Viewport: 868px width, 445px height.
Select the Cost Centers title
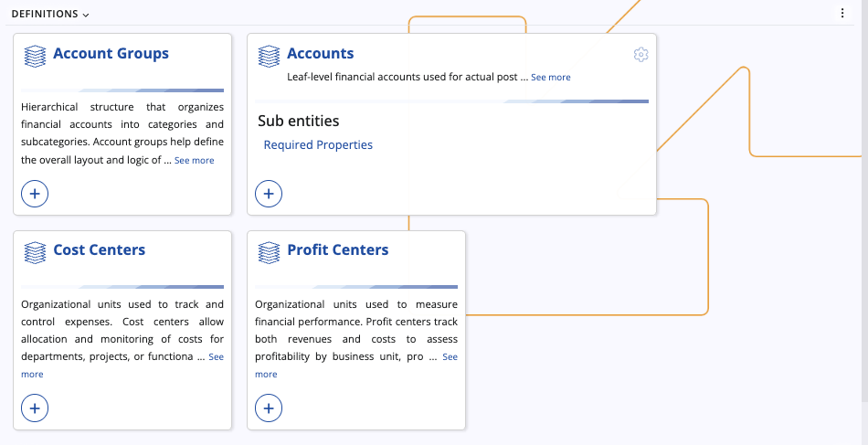(99, 250)
